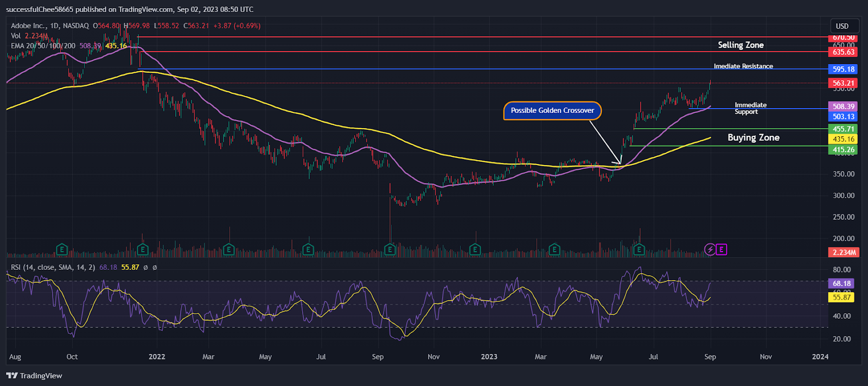868x386 pixels.
Task: Click the 503.13 blue support price label
Action: [844, 117]
